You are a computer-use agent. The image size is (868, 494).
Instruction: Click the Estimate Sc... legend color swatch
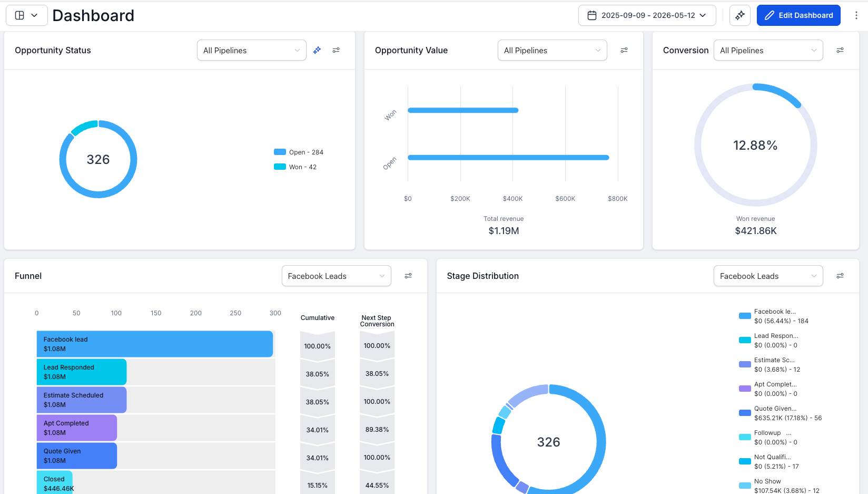pyautogui.click(x=745, y=364)
